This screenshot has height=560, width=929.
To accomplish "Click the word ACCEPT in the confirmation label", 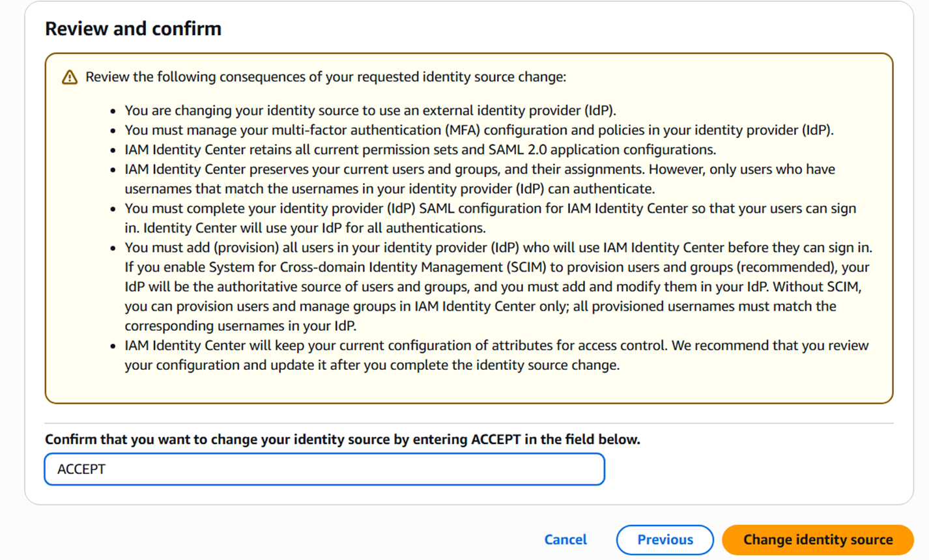I will coord(495,440).
